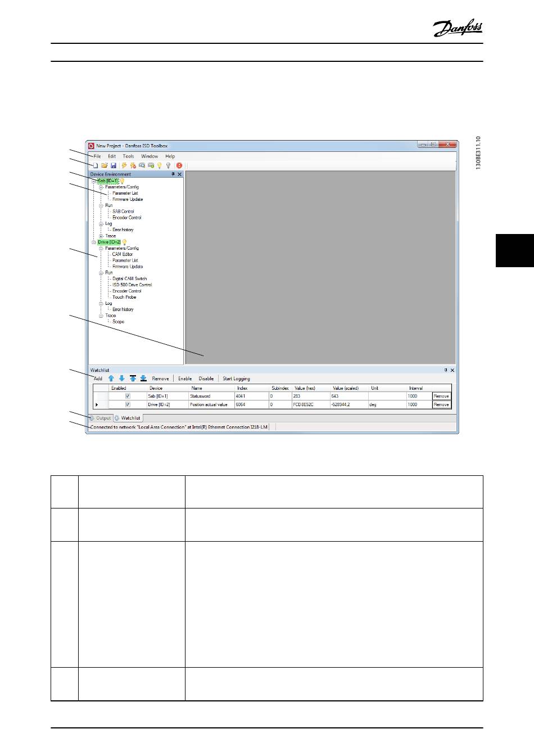Click Remove in the Watchlist toolbar
This screenshot has width=534, height=756.
click(160, 379)
